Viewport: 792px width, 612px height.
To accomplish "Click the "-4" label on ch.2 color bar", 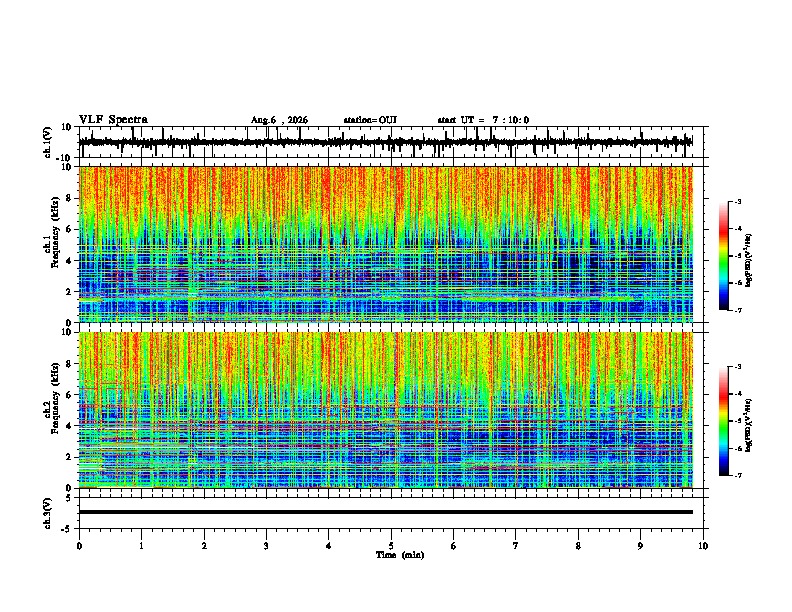I will pos(737,394).
